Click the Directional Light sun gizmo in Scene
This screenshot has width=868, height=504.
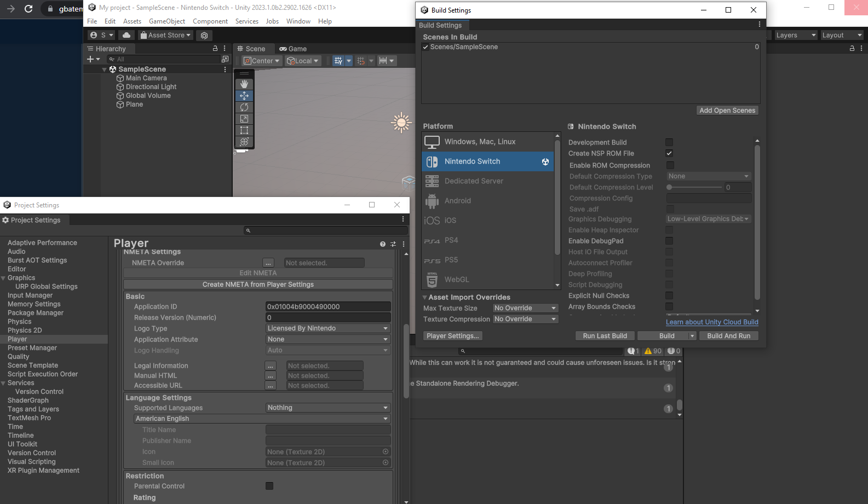[401, 123]
